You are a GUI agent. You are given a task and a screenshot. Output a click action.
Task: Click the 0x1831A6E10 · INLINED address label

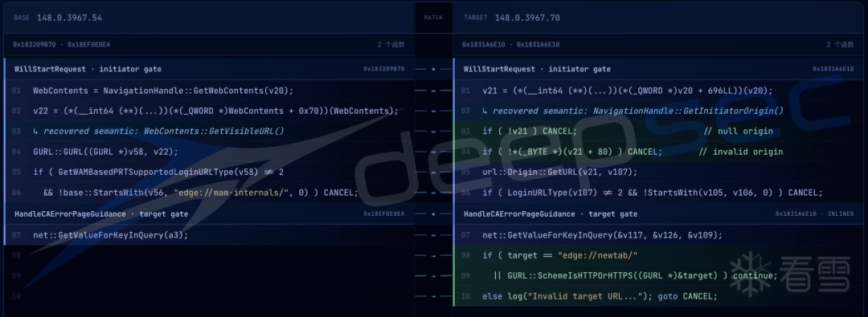pos(814,214)
